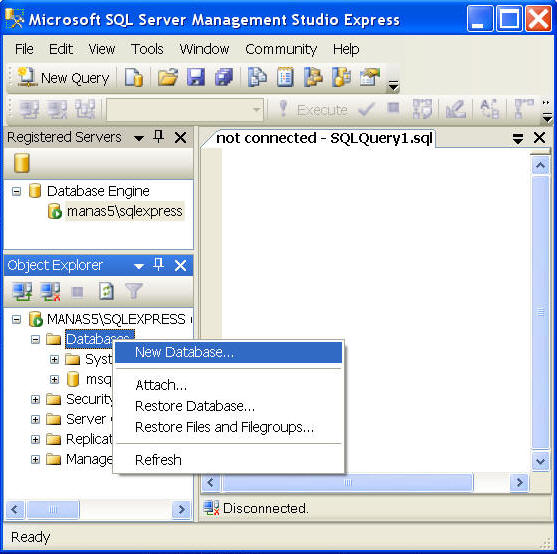Click the Disconnect icon in Object Explorer
557x554 pixels.
tap(50, 292)
